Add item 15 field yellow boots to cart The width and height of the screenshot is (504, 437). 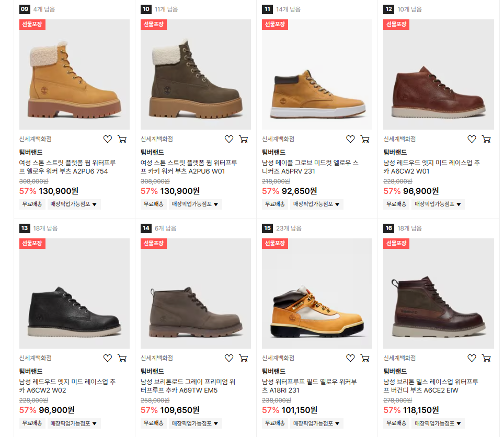[x=365, y=358]
